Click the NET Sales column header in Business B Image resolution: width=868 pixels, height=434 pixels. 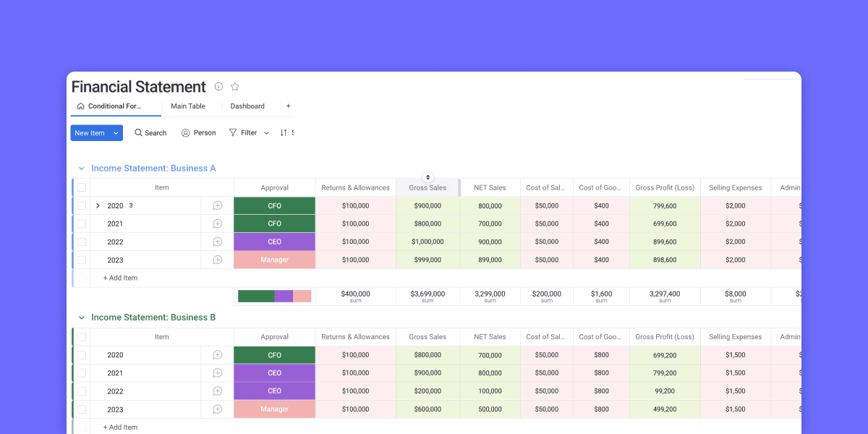point(490,337)
